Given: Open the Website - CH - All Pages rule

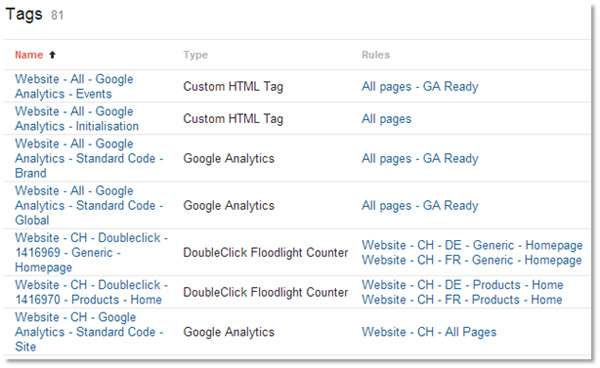Looking at the screenshot, I should click(429, 332).
